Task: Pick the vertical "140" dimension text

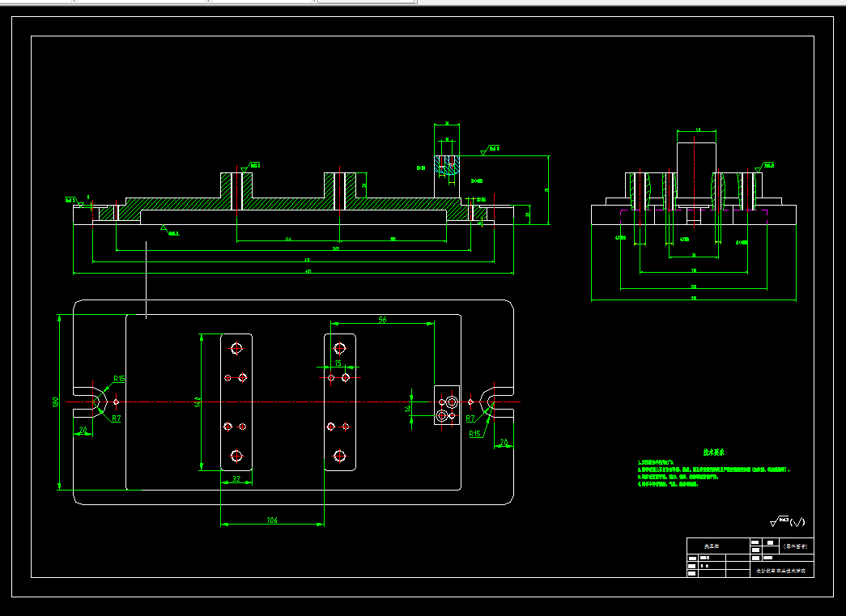Action: click(198, 401)
